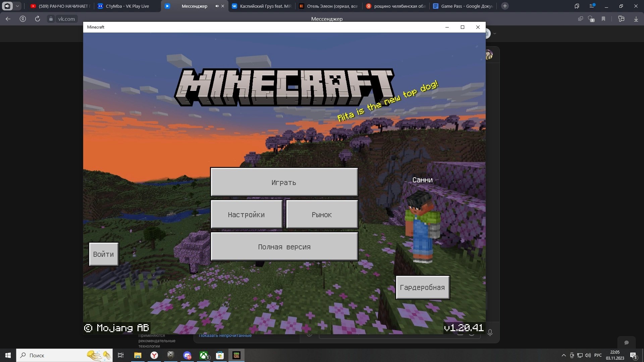The width and height of the screenshot is (644, 362).
Task: Switch the РУС keyboard language indicator
Action: pyautogui.click(x=598, y=355)
